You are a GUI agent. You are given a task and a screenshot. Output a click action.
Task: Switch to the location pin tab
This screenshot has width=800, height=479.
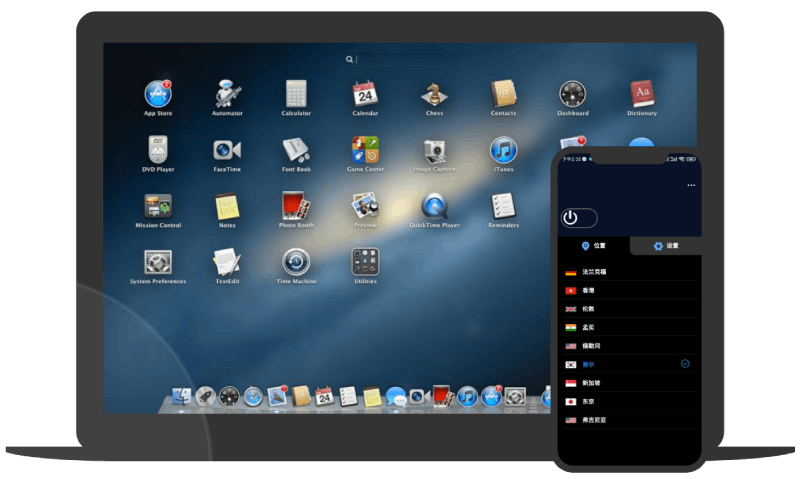click(x=593, y=246)
